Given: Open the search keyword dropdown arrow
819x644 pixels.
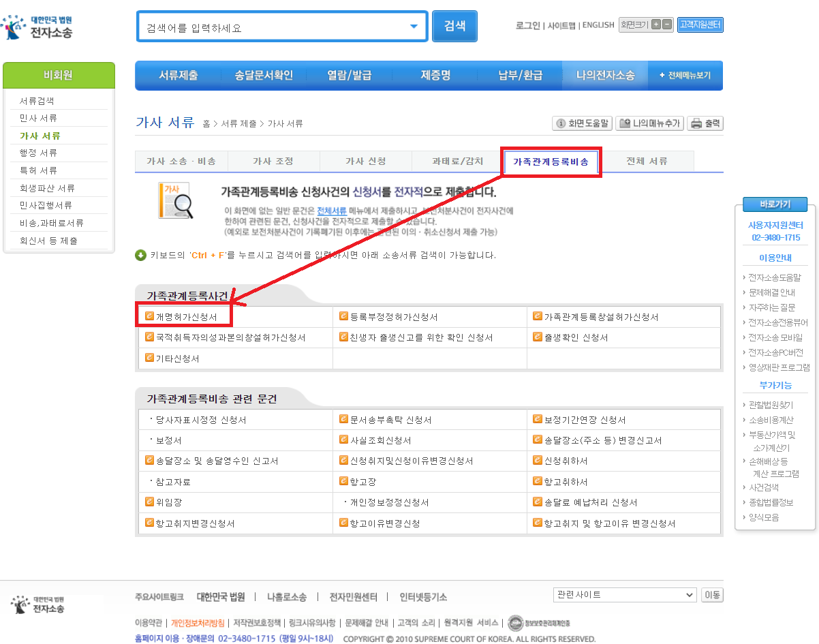Looking at the screenshot, I should click(x=414, y=26).
